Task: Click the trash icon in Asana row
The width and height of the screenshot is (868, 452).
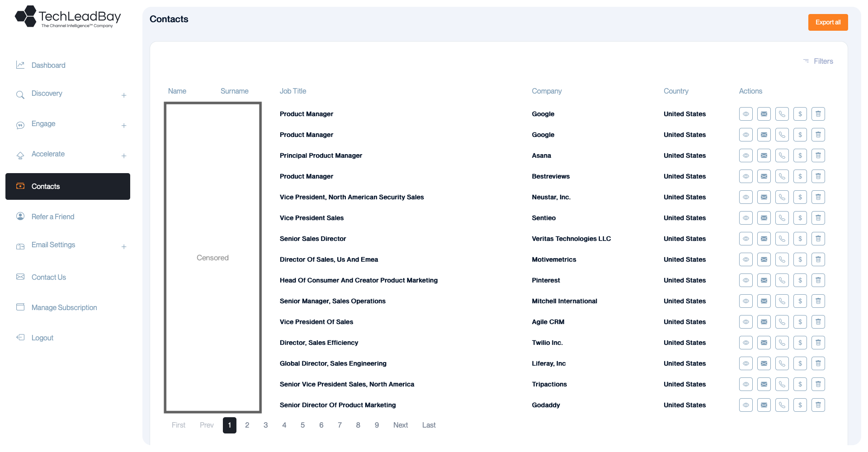Action: 818,155
